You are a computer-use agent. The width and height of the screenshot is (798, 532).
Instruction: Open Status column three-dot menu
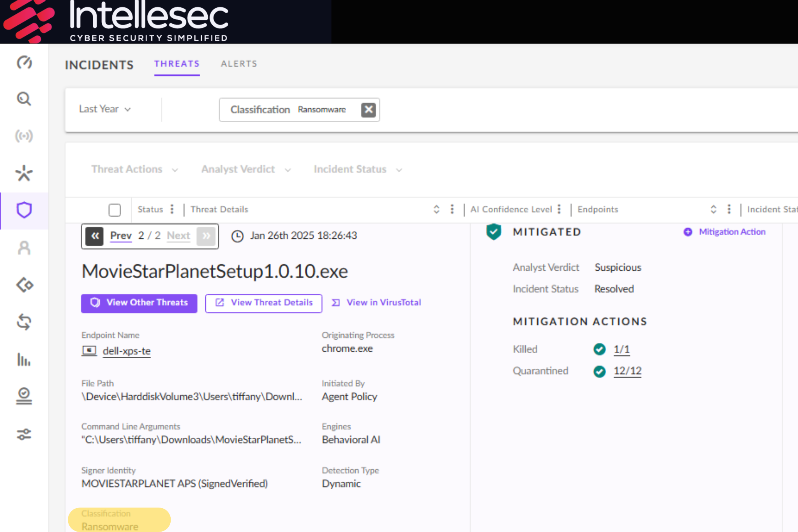[x=172, y=209]
